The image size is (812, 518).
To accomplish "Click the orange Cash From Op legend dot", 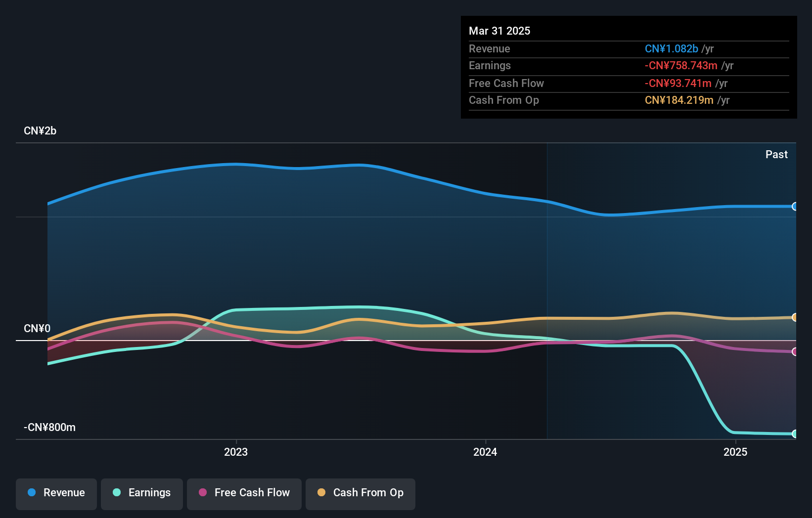I will (321, 492).
